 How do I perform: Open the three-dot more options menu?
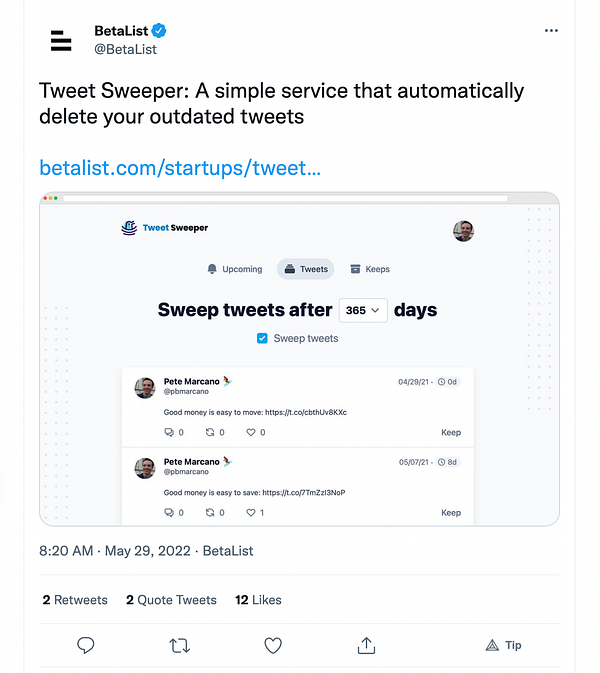coord(551,31)
